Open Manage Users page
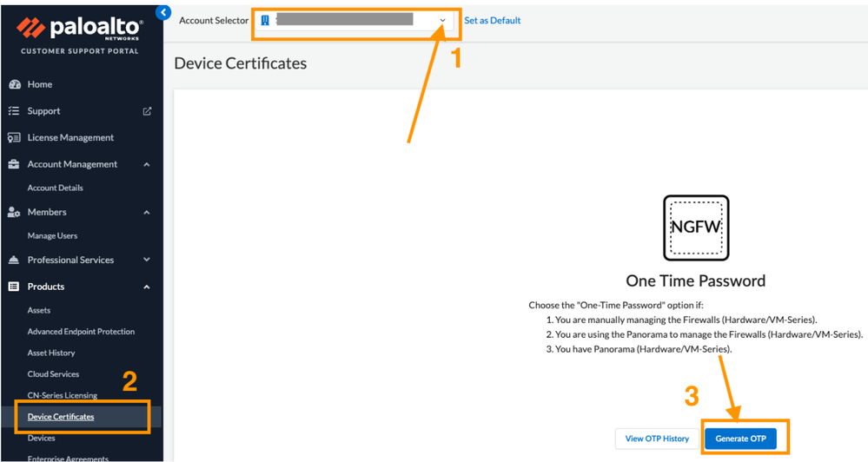The width and height of the screenshot is (868, 462). point(53,236)
